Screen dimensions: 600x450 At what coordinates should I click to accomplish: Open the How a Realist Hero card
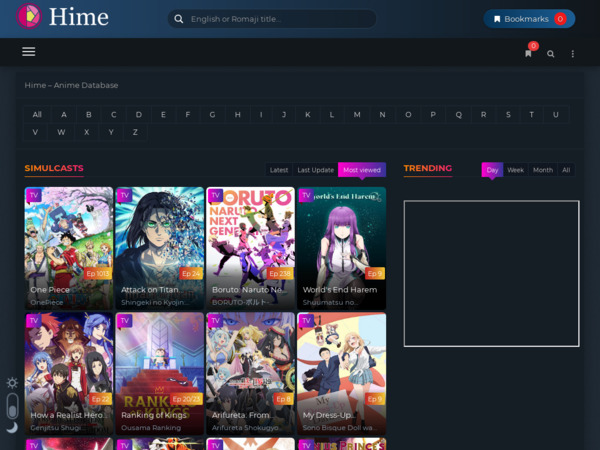click(x=69, y=373)
